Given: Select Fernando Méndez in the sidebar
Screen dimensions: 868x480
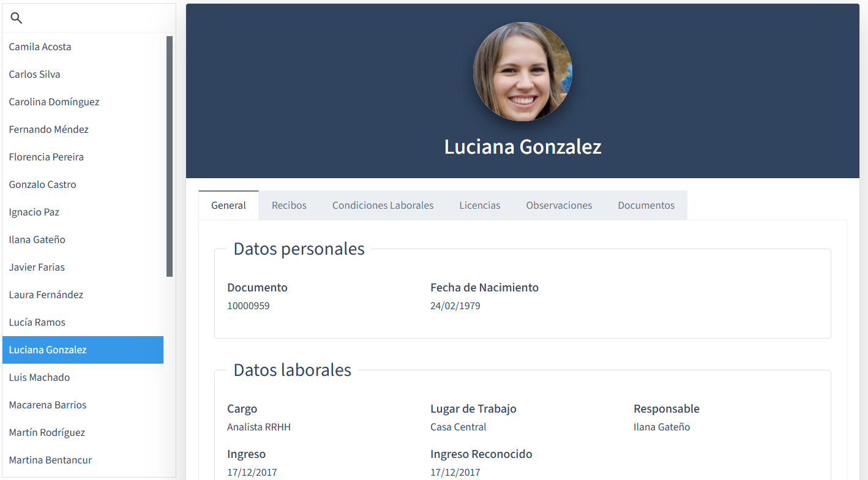Looking at the screenshot, I should pyautogui.click(x=48, y=130).
